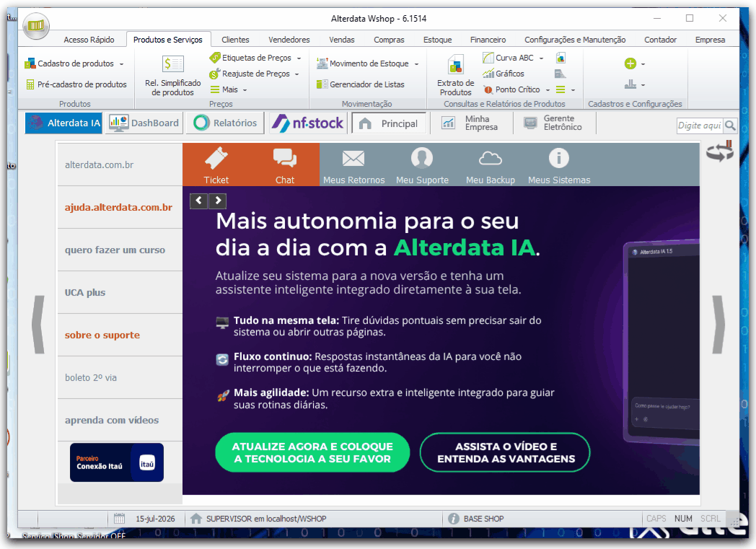Expand Cadastro de produtos dropdown arrow
The image size is (756, 549).
pos(121,64)
